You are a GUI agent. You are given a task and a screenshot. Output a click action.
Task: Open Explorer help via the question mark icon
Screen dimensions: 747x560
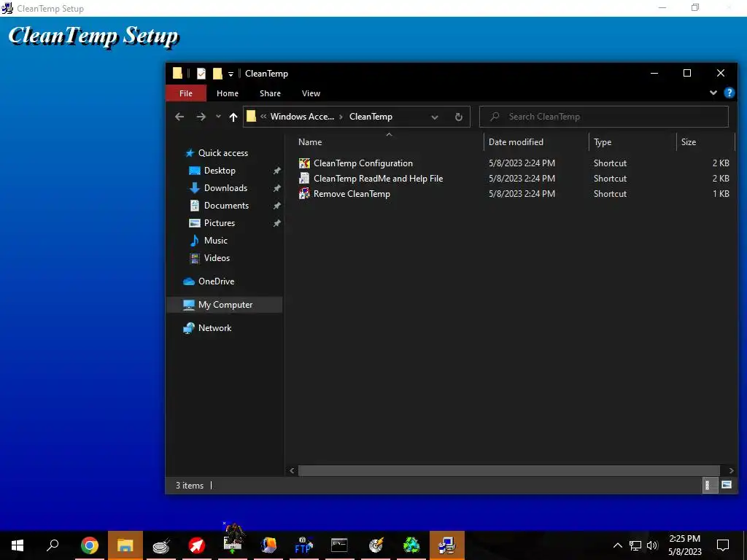[729, 93]
